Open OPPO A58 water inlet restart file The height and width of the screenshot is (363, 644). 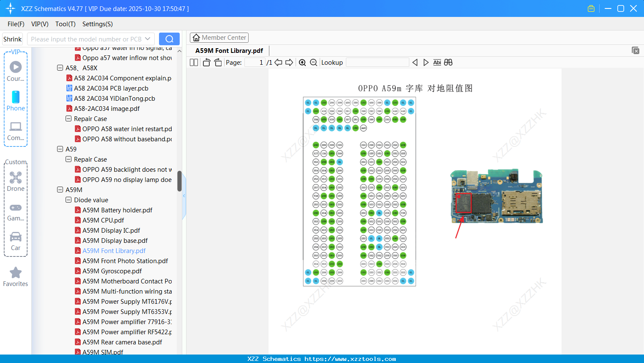123,129
